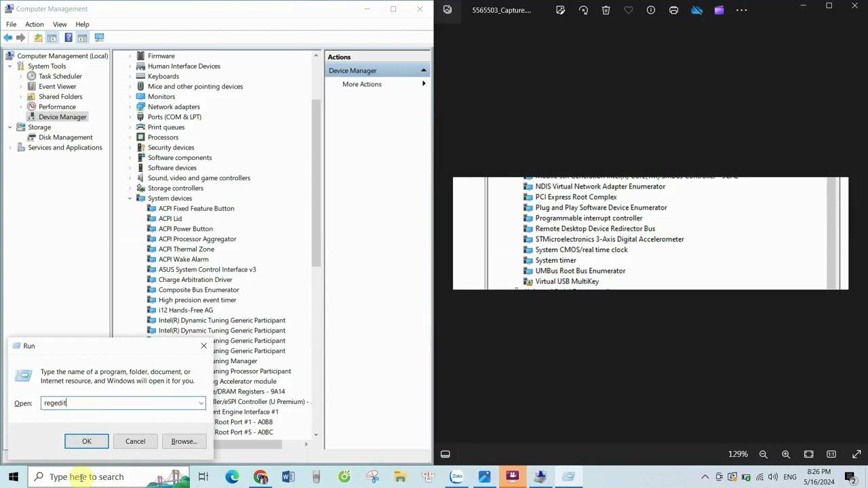Select Device Manager in the console tree

pos(62,117)
